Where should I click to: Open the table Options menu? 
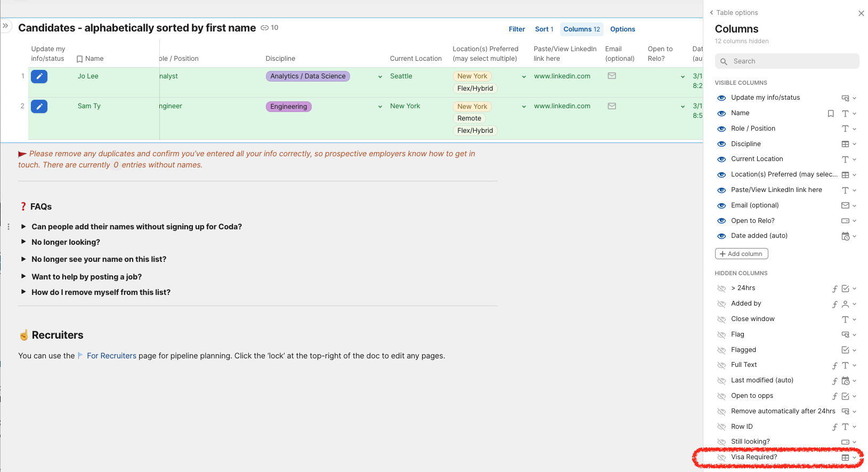(x=622, y=29)
